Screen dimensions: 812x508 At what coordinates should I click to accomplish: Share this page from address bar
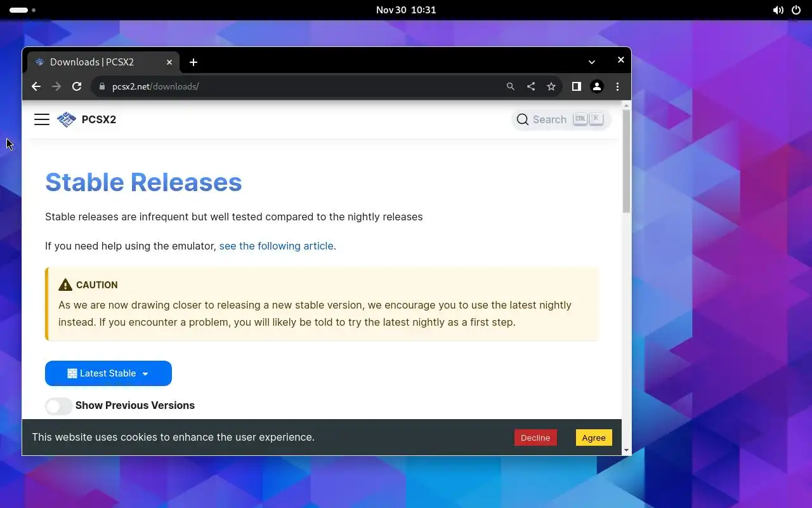tap(531, 86)
